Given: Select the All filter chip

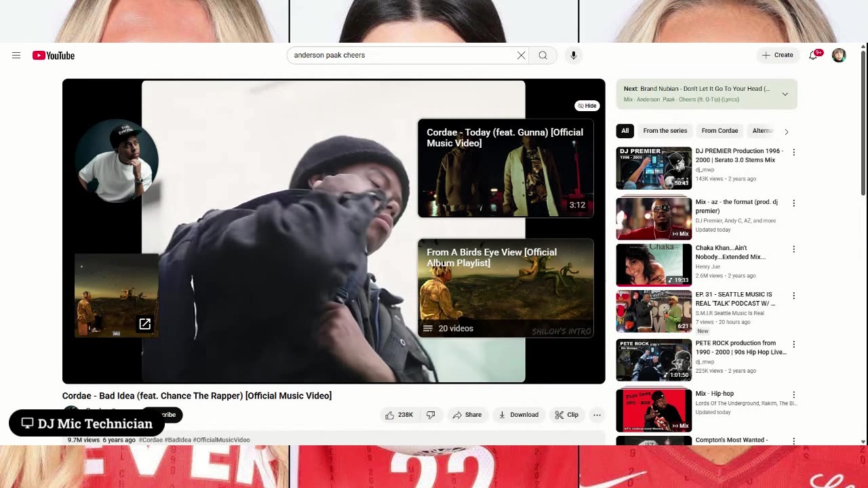Looking at the screenshot, I should (x=625, y=131).
